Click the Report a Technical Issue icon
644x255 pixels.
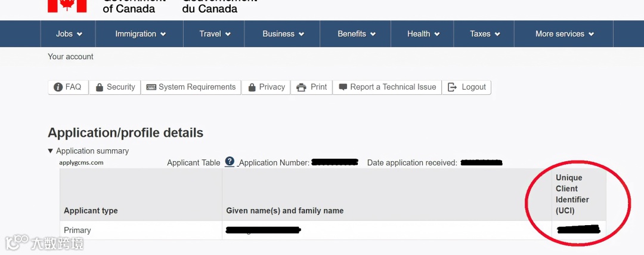click(x=343, y=87)
